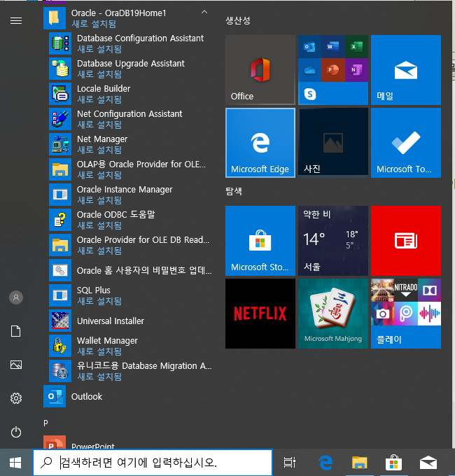455x476 pixels.
Task: Open the Power options icon
Action: click(x=16, y=432)
